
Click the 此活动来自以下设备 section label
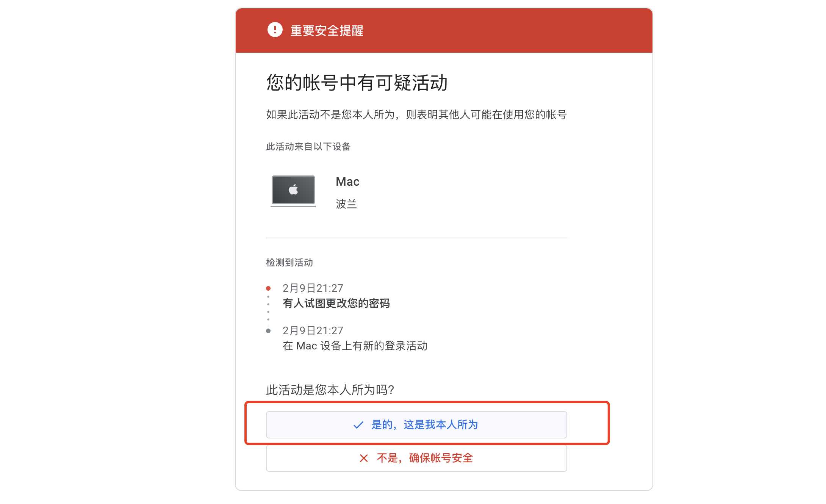[308, 146]
